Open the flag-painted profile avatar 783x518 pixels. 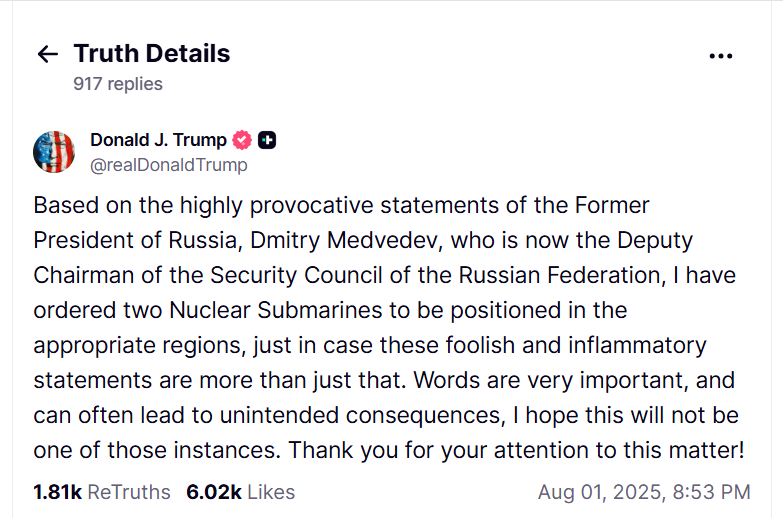pos(54,152)
